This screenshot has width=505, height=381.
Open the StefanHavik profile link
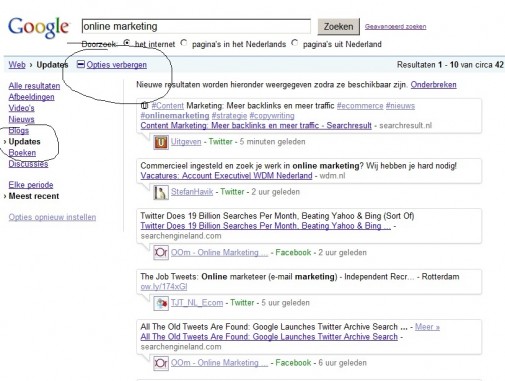[192, 192]
